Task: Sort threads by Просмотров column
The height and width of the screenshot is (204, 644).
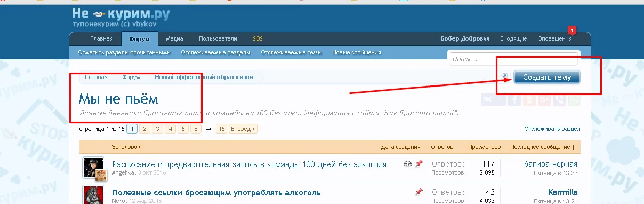Action: [484, 147]
